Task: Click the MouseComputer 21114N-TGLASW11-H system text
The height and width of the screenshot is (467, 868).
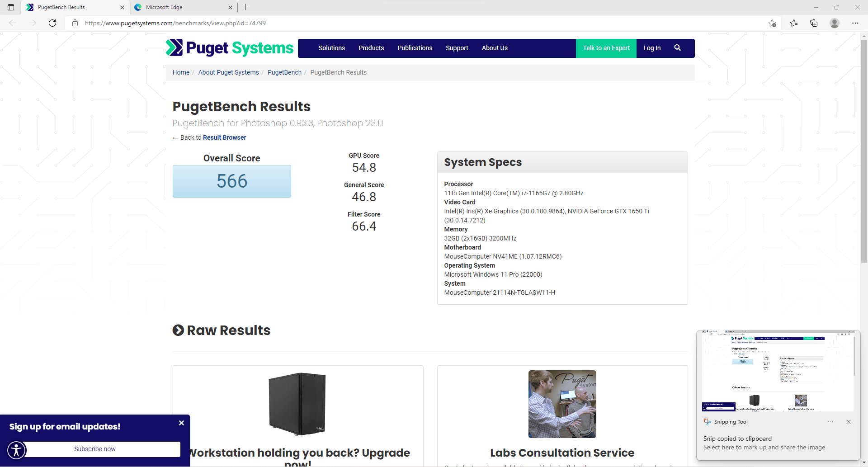Action: (500, 292)
